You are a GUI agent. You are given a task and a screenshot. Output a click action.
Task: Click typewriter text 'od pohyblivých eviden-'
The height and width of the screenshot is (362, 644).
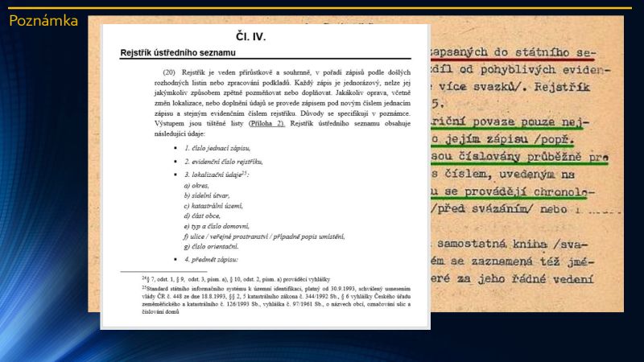[535, 70]
